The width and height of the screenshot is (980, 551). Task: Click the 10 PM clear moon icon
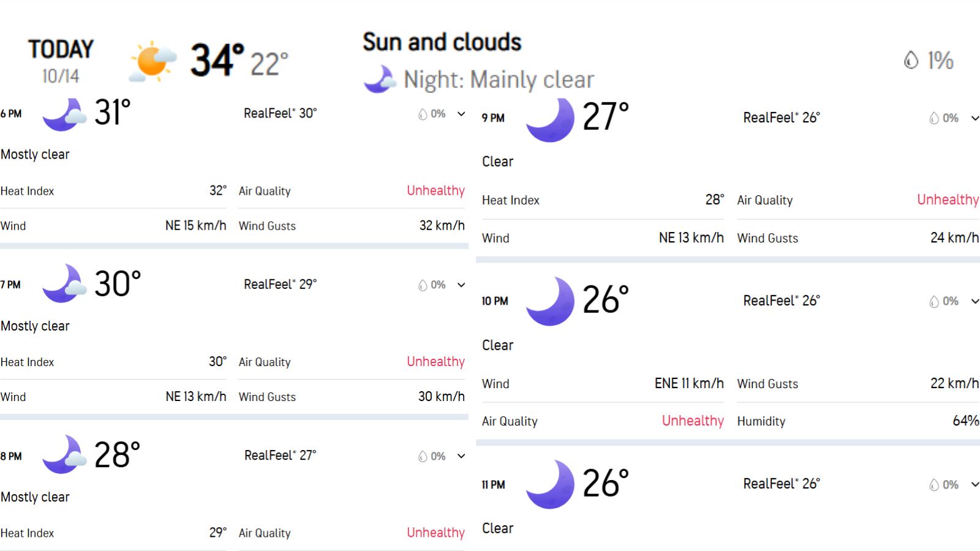pyautogui.click(x=550, y=301)
